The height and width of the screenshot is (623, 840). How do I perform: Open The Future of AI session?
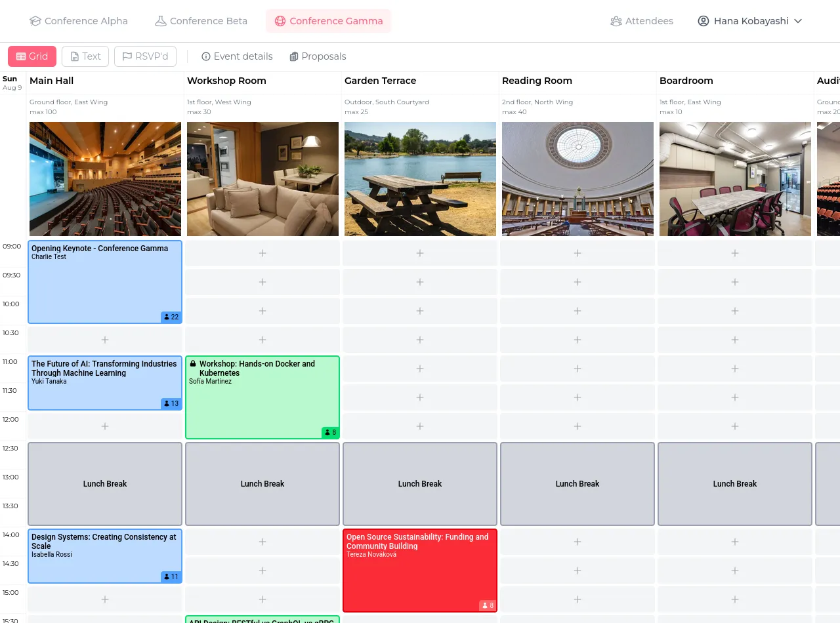105,383
